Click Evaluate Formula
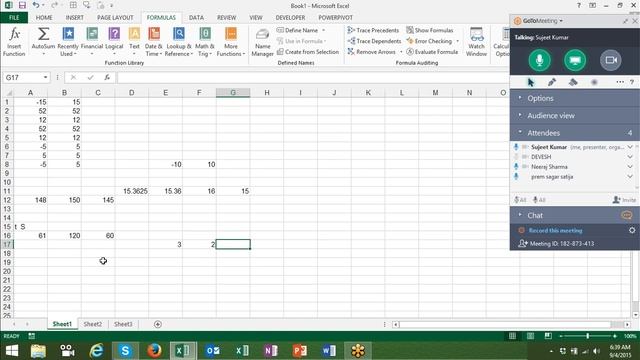The height and width of the screenshot is (360, 640). point(432,52)
